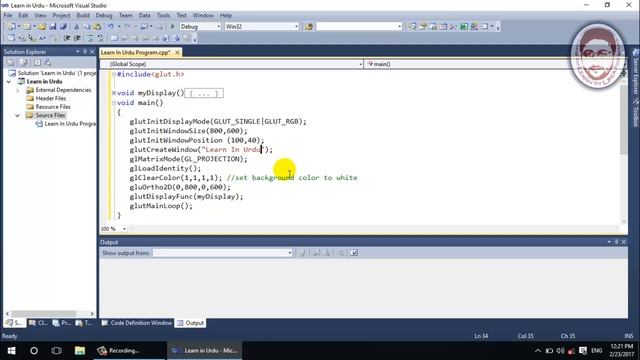Click the volume speaker tray icon

(x=560, y=351)
